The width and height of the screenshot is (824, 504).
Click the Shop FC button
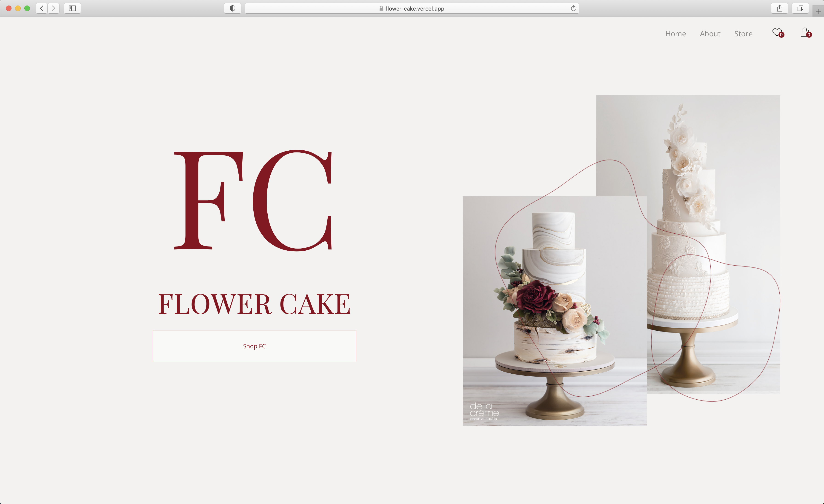(255, 346)
